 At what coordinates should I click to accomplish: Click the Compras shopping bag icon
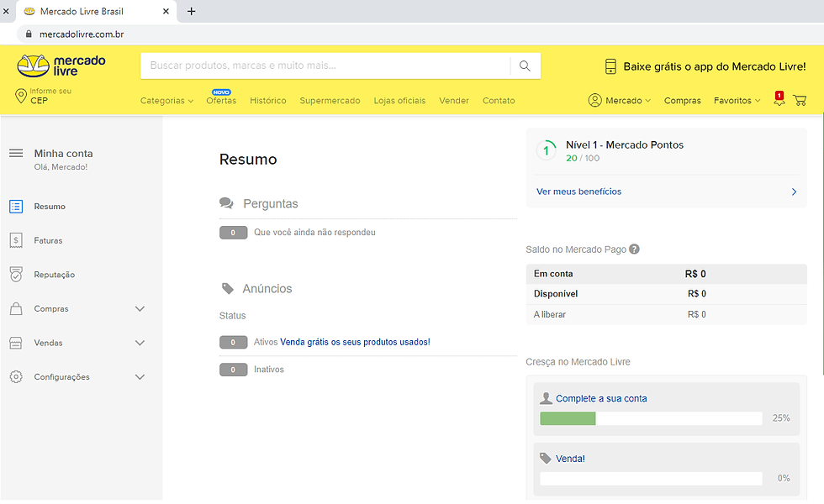click(16, 309)
